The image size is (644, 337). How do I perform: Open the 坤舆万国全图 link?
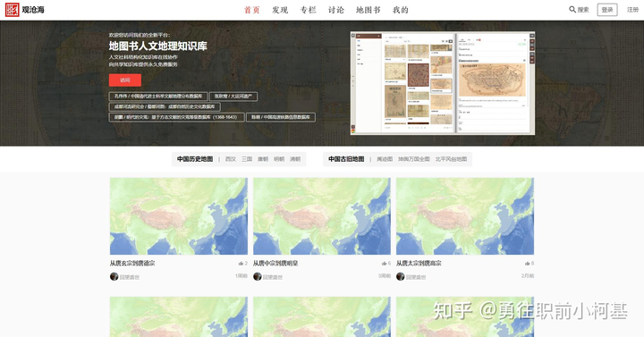(x=414, y=159)
